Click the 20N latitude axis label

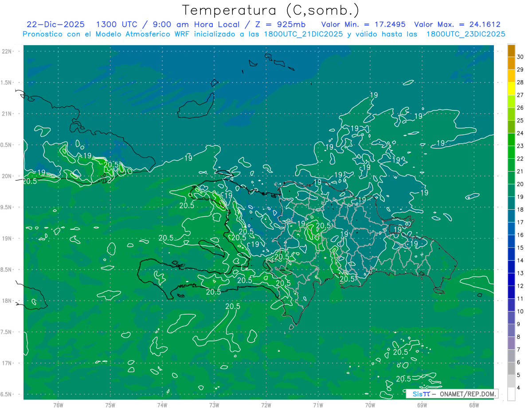(x=7, y=176)
